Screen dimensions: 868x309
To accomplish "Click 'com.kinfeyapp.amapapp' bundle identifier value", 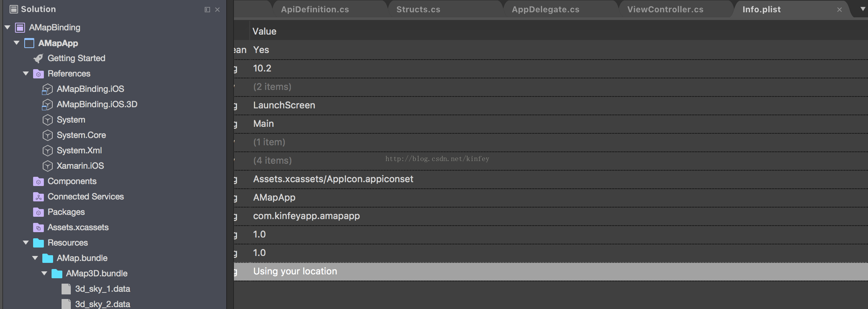I will pos(306,216).
